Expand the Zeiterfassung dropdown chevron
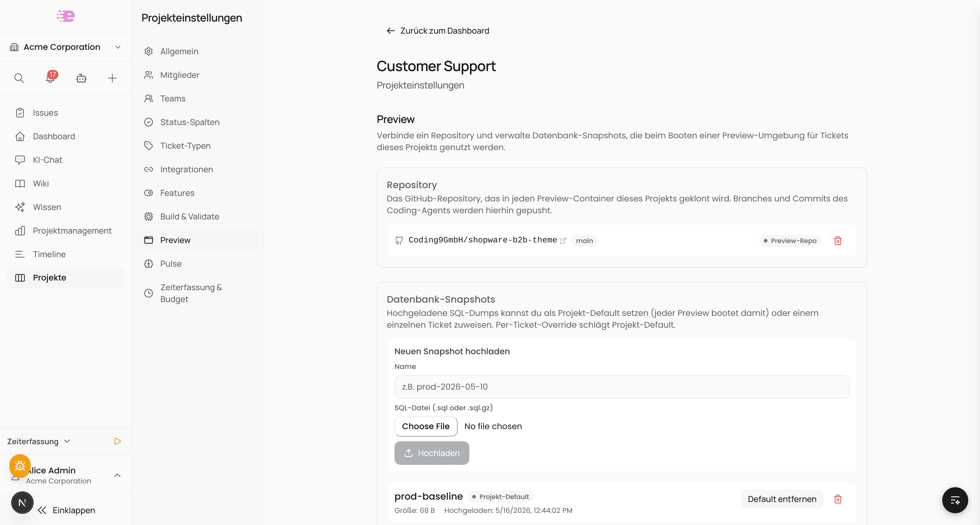Image resolution: width=980 pixels, height=525 pixels. [x=67, y=441]
